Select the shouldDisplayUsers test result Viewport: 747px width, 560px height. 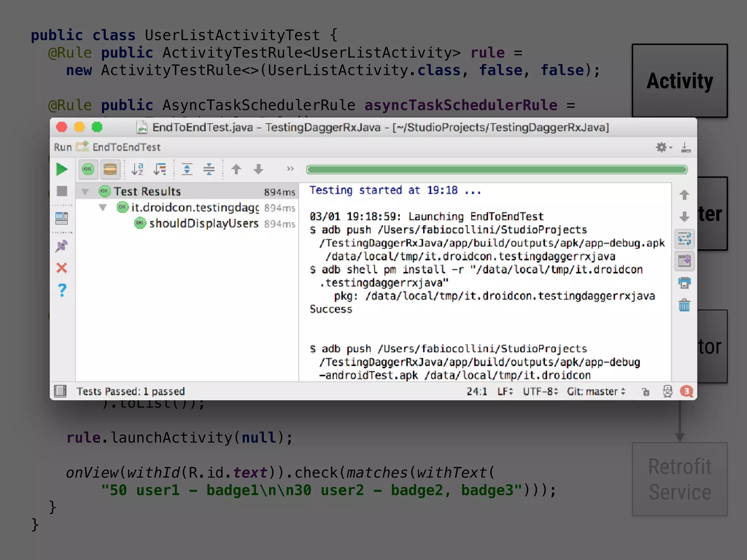[204, 223]
